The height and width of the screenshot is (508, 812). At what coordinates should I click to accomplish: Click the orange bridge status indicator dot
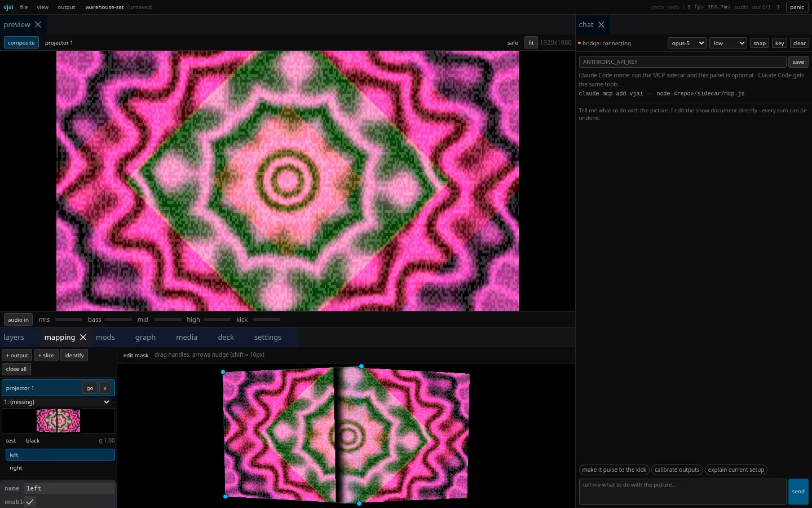[579, 43]
